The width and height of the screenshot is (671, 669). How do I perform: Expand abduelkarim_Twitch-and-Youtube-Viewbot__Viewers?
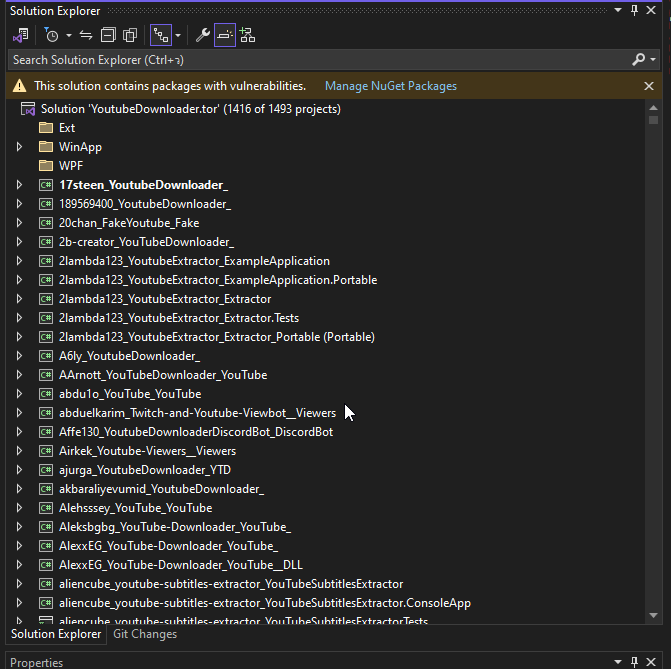[19, 413]
